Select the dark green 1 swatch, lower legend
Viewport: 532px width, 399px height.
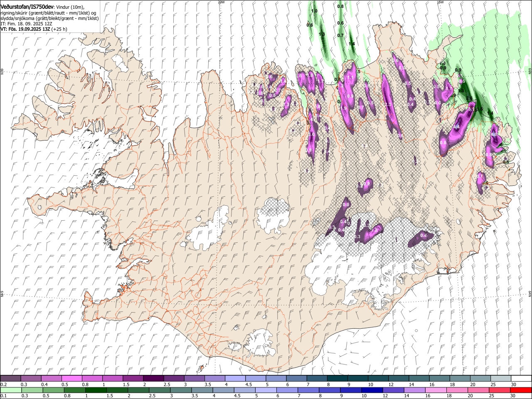[96, 390]
